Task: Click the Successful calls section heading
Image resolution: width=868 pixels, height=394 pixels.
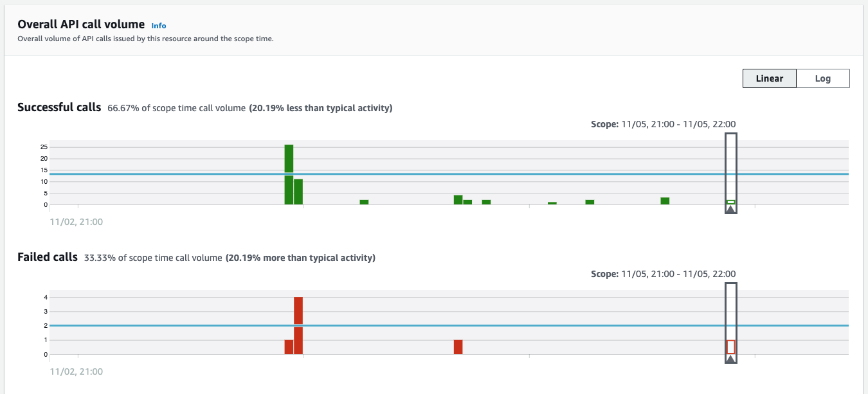Action: (59, 107)
